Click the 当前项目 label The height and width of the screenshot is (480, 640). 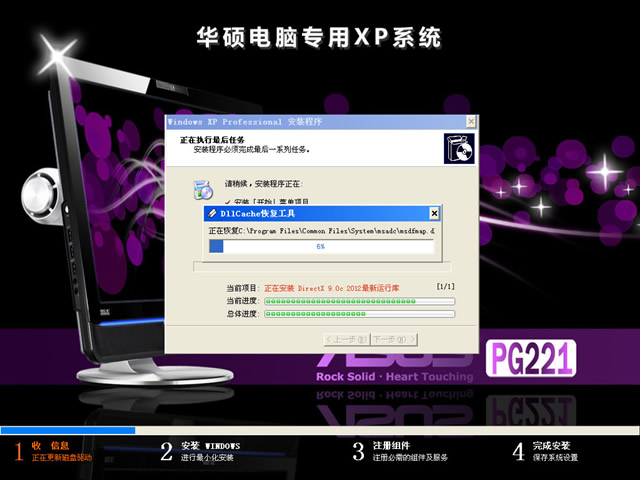tap(243, 288)
